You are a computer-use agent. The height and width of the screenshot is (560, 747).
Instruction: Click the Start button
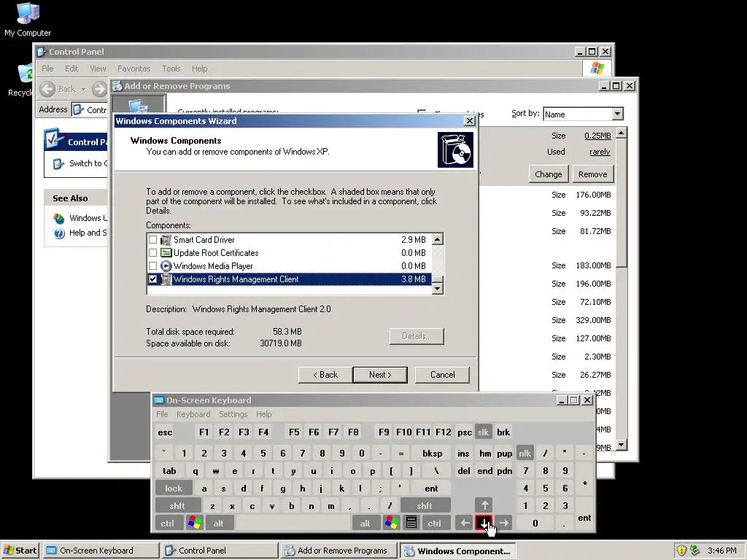click(x=20, y=551)
